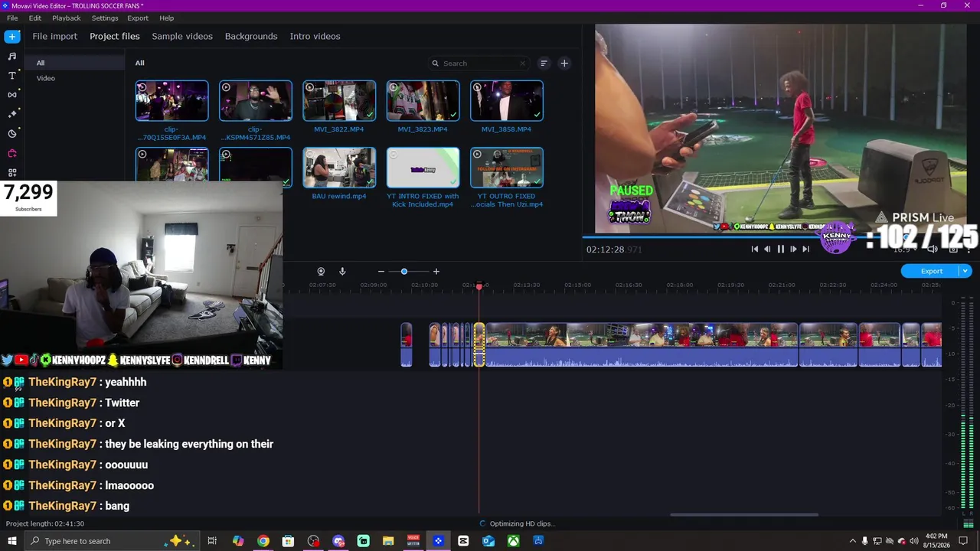The width and height of the screenshot is (980, 551).
Task: Click the red playhead marker on the ruler
Action: pyautogui.click(x=479, y=286)
